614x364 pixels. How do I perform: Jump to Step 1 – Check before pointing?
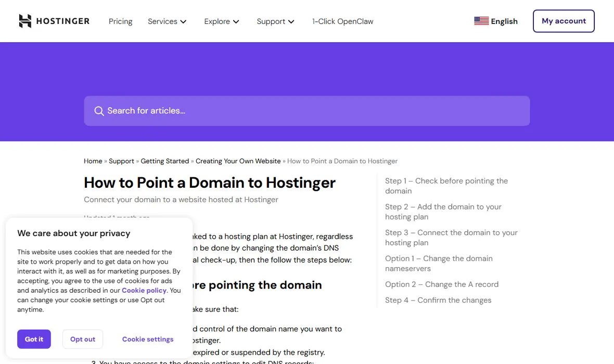click(x=446, y=186)
